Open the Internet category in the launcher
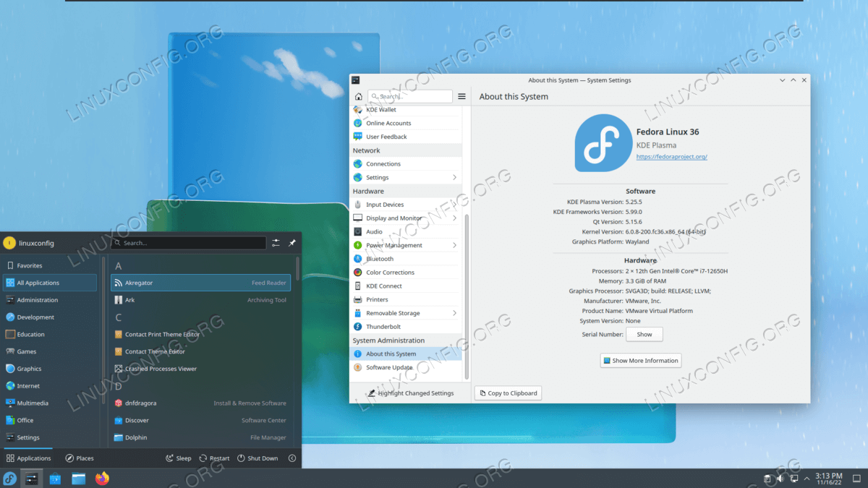This screenshot has height=488, width=868. point(50,386)
